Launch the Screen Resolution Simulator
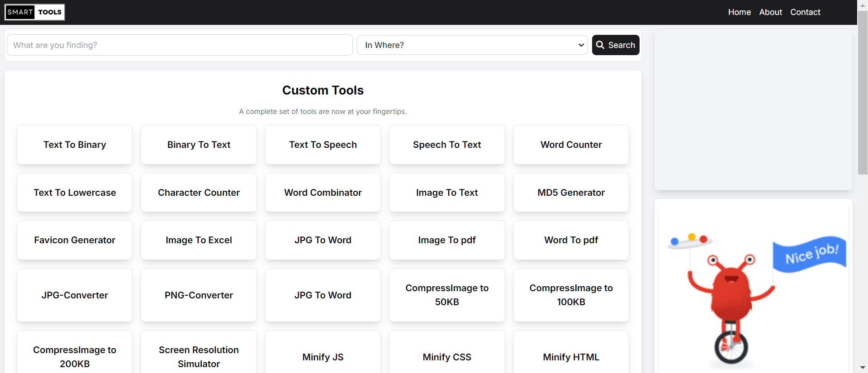Image resolution: width=868 pixels, height=373 pixels. [199, 357]
